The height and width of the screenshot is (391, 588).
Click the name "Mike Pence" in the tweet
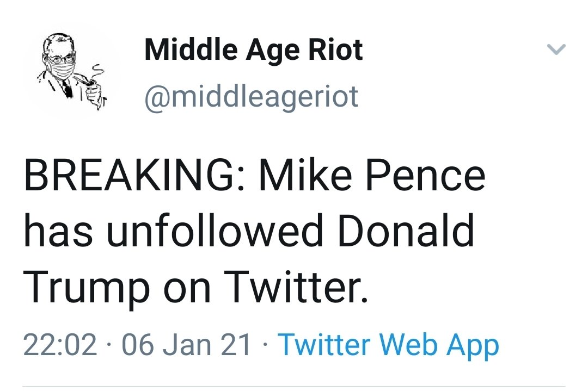372,177
